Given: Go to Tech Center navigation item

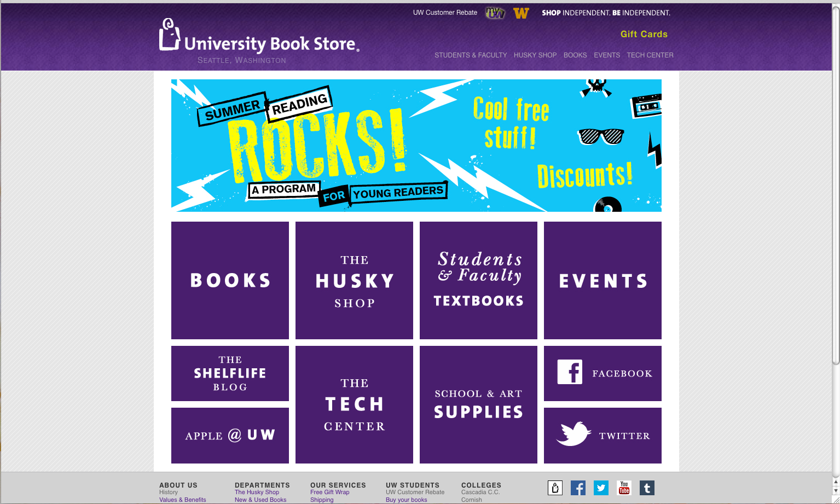Looking at the screenshot, I should 650,55.
